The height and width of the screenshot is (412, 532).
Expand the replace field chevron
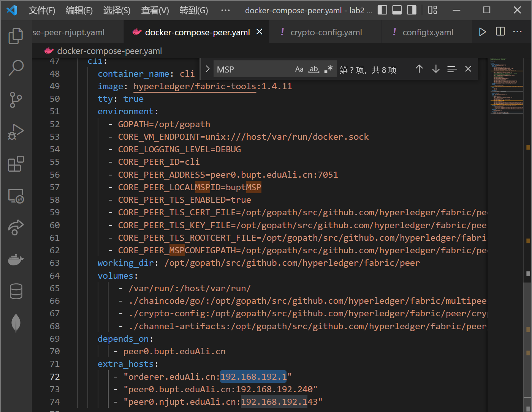coord(207,69)
